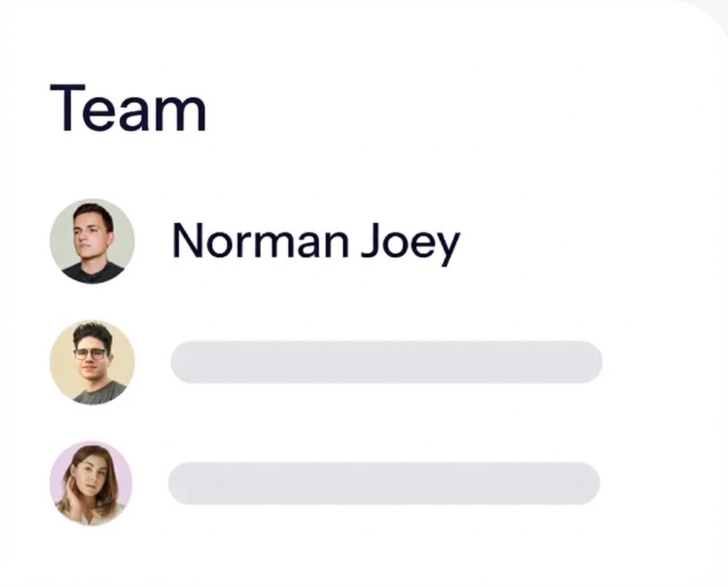Open the third team member's profile picture
Viewport: 728px width, 587px height.
click(90, 483)
